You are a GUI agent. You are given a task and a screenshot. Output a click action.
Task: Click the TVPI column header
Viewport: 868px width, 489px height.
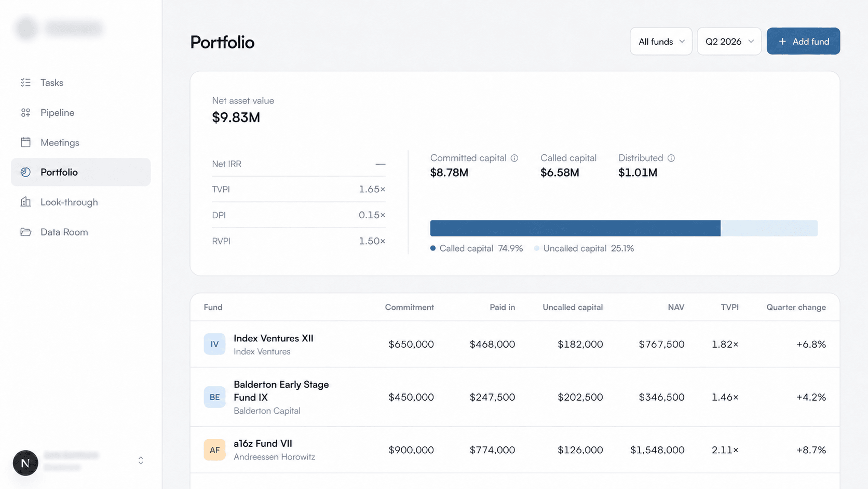click(x=729, y=307)
